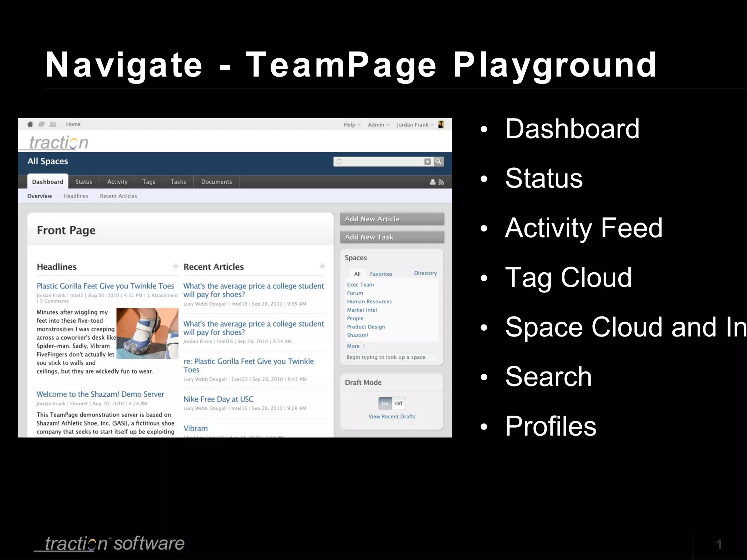Open the Jordan Frank user menu

(415, 125)
